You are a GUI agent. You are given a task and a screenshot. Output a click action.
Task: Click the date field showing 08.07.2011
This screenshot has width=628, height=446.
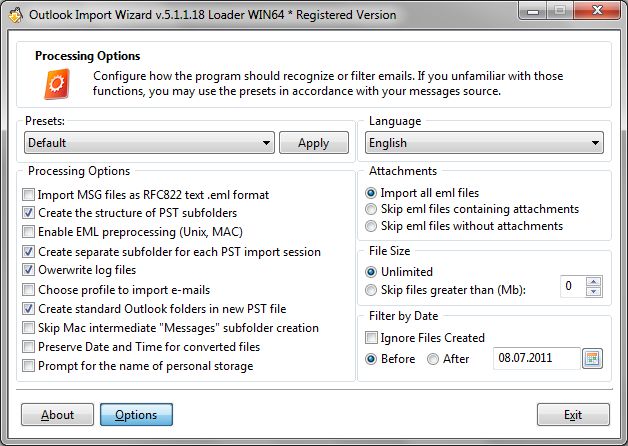(537, 358)
